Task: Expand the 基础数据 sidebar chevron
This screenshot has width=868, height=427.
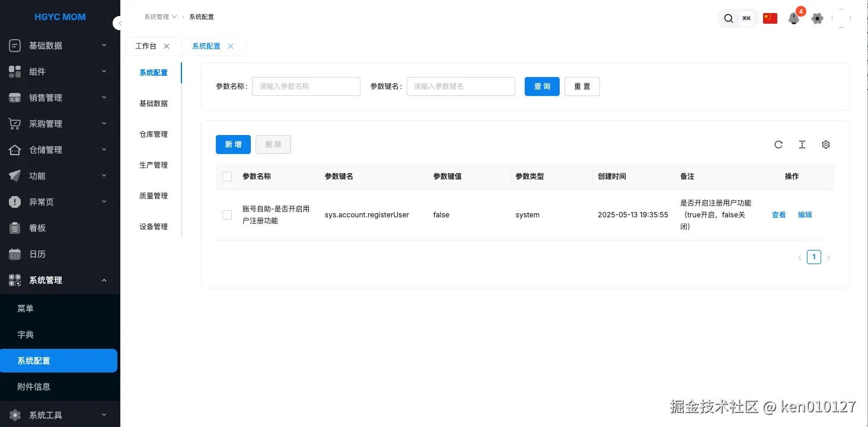Action: (104, 45)
